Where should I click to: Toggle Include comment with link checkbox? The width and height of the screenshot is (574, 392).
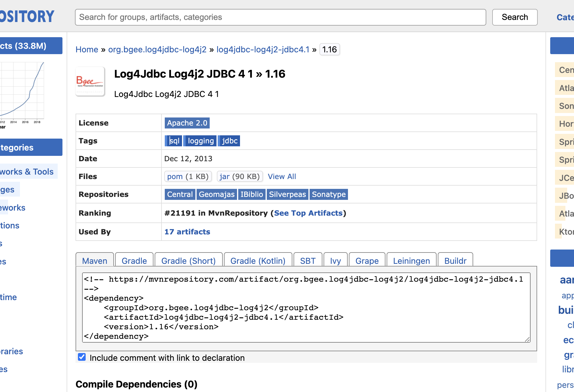click(82, 357)
